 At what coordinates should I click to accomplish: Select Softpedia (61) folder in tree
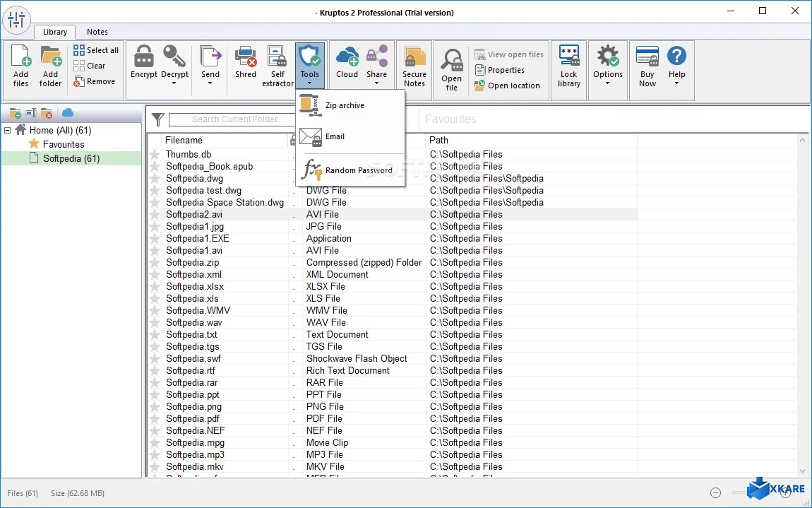point(71,159)
